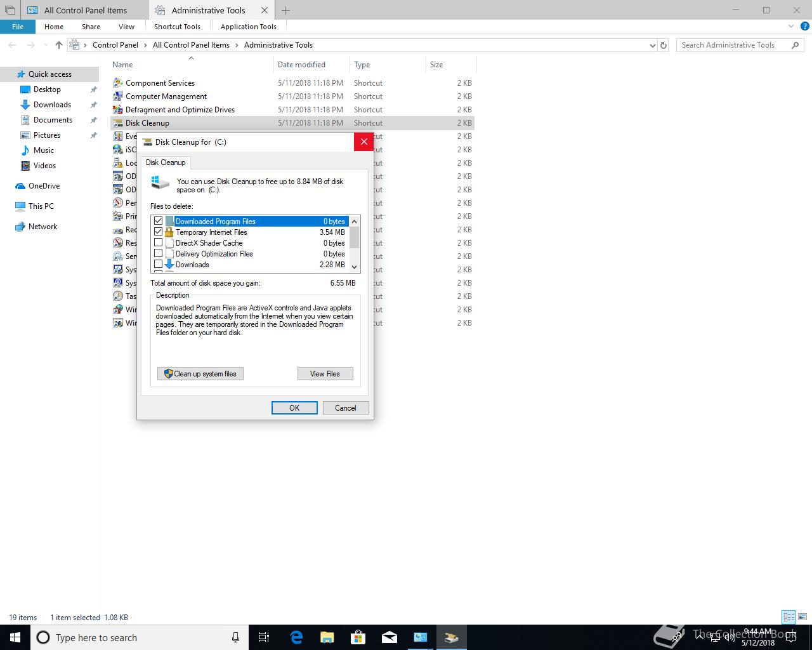Screen dimensions: 812x650
Task: Select the Disk Cleanup shortcut icon
Action: point(117,123)
